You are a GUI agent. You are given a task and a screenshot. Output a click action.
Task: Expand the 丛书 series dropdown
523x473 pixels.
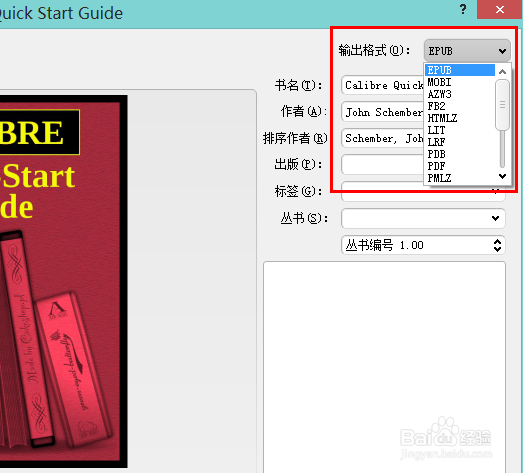click(x=495, y=218)
